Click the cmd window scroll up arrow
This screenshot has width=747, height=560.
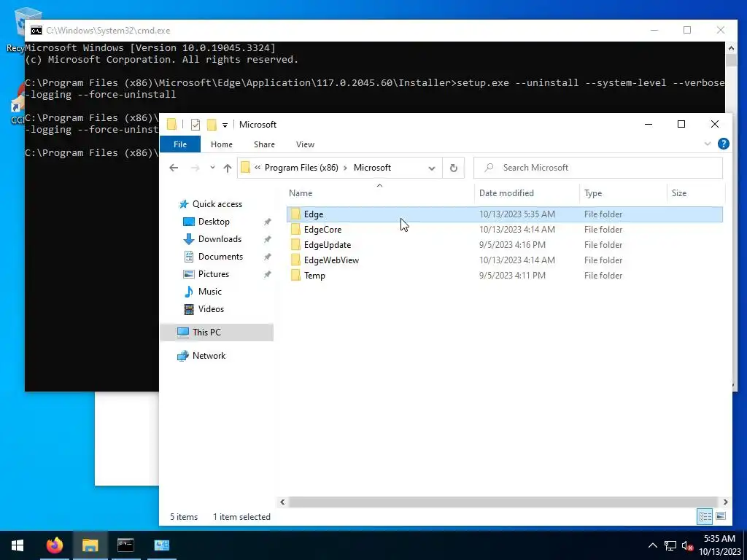point(731,47)
